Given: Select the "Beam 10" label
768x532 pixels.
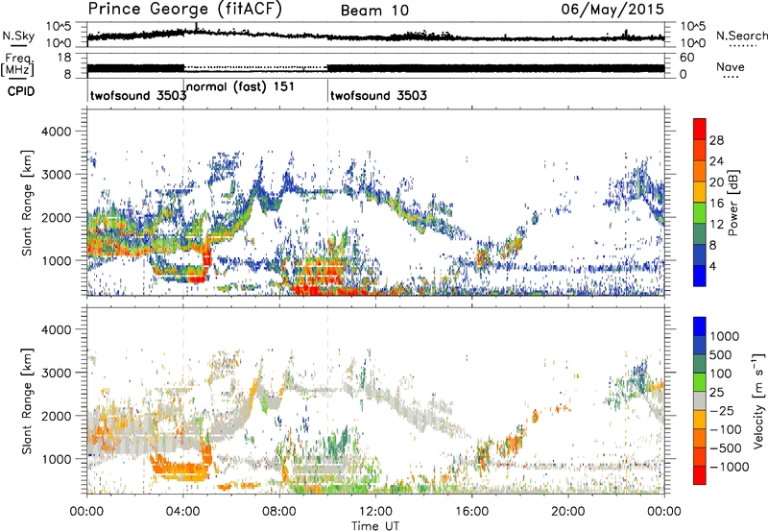Looking at the screenshot, I should 374,11.
